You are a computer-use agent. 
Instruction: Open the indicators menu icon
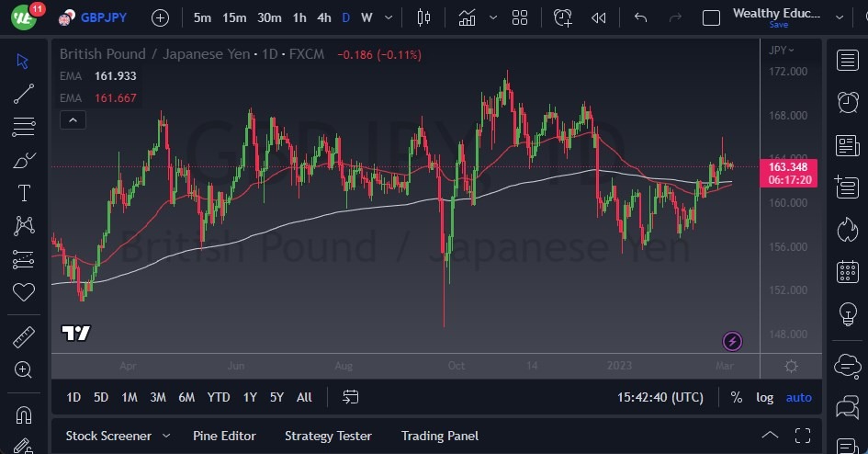tap(468, 17)
